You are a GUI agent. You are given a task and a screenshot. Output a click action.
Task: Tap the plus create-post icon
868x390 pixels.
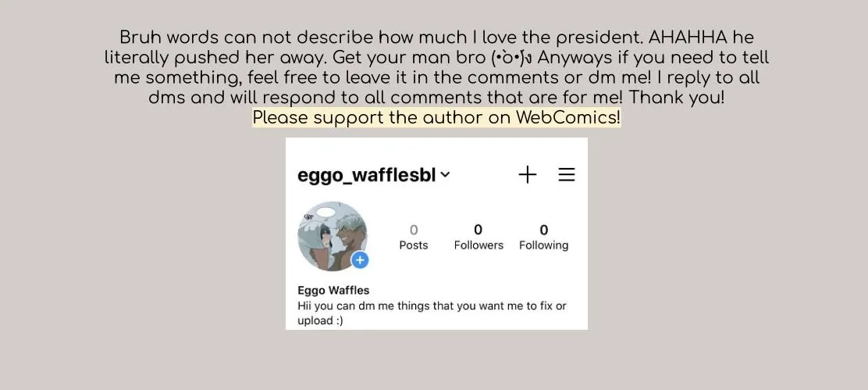528,175
